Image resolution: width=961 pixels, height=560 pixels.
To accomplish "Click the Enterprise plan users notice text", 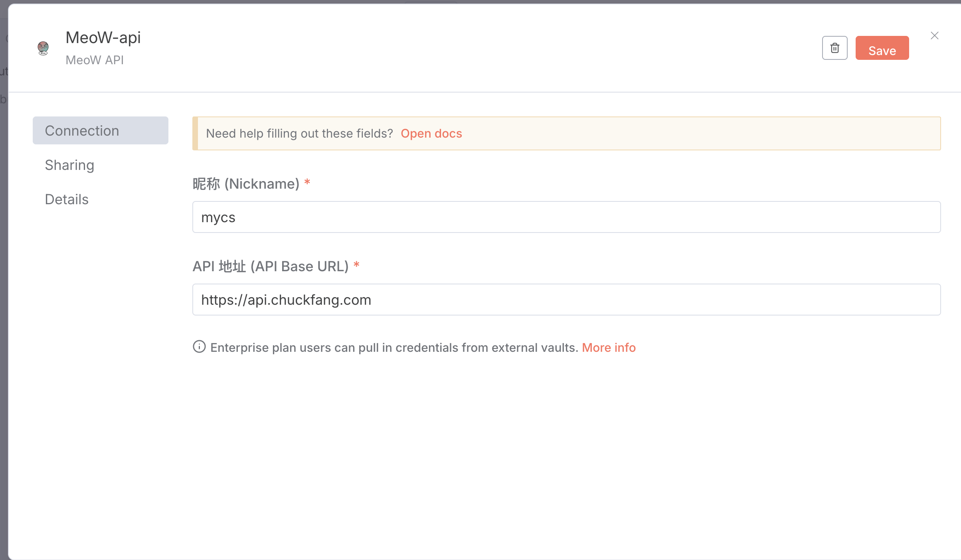I will 394,347.
